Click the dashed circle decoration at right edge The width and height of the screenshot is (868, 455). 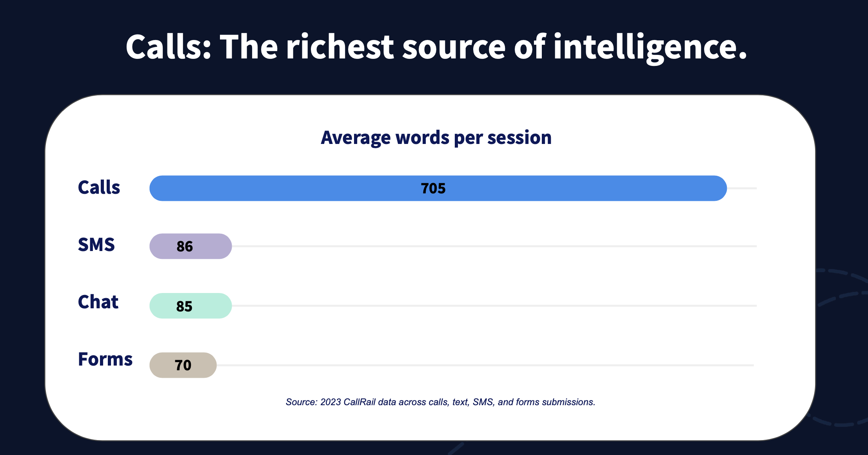tap(843, 347)
